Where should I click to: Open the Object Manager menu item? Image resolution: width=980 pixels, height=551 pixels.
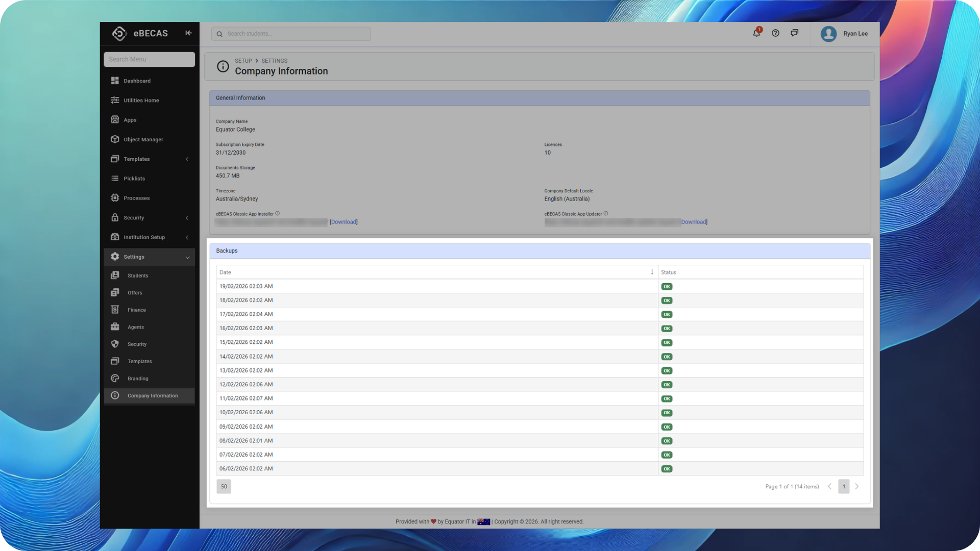pos(143,139)
